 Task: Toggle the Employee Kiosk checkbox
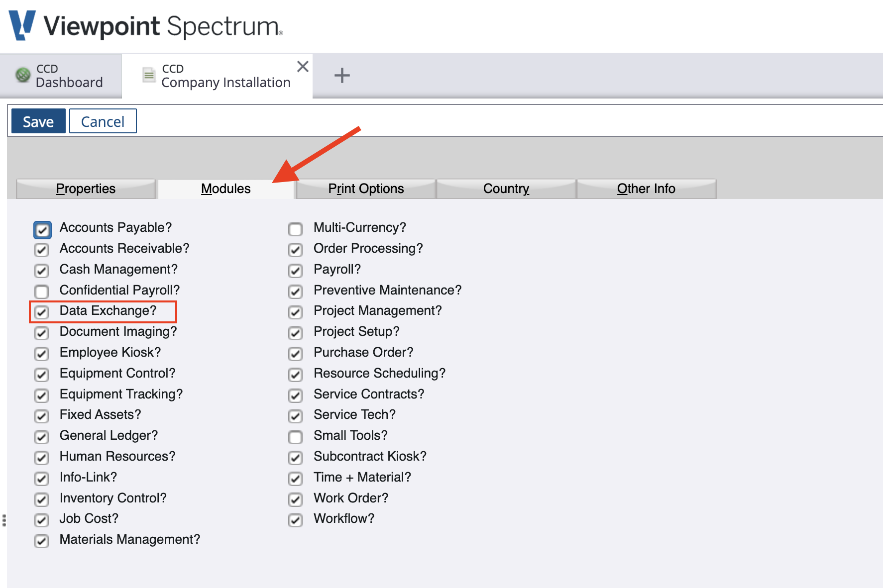pyautogui.click(x=42, y=354)
